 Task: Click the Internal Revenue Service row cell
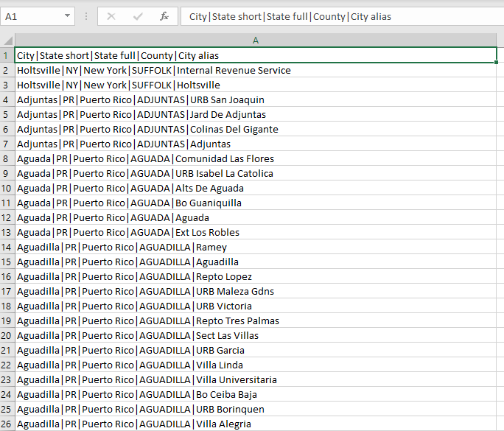(x=256, y=70)
